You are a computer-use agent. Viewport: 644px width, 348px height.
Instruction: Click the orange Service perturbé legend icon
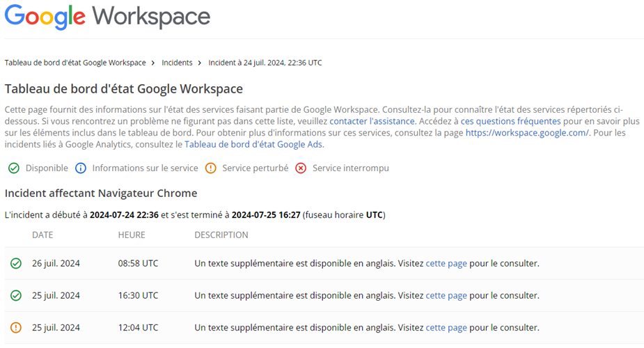(211, 168)
